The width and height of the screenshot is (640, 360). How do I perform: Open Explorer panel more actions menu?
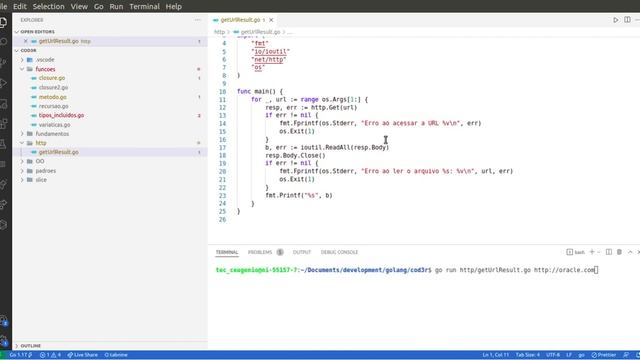(198, 20)
